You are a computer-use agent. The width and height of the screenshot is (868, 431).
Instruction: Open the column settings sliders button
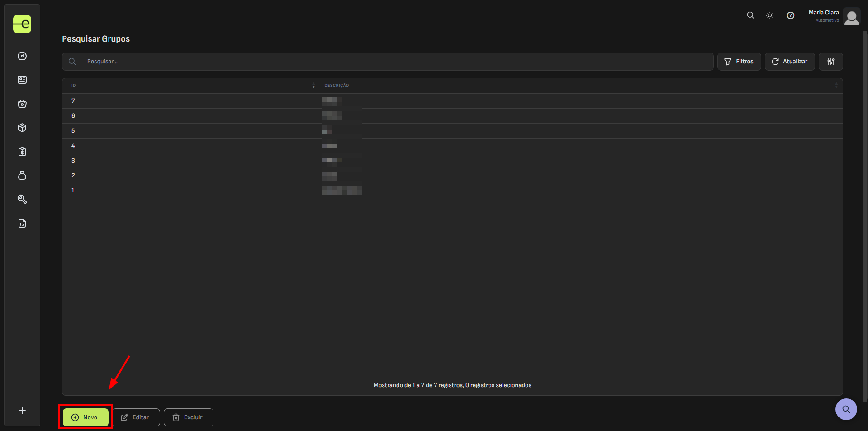(x=831, y=62)
